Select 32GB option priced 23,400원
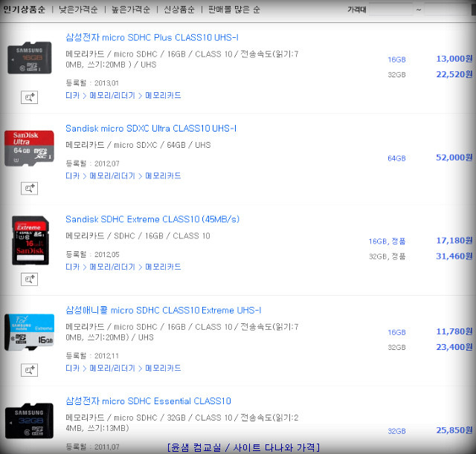This screenshot has width=476, height=454. click(396, 348)
